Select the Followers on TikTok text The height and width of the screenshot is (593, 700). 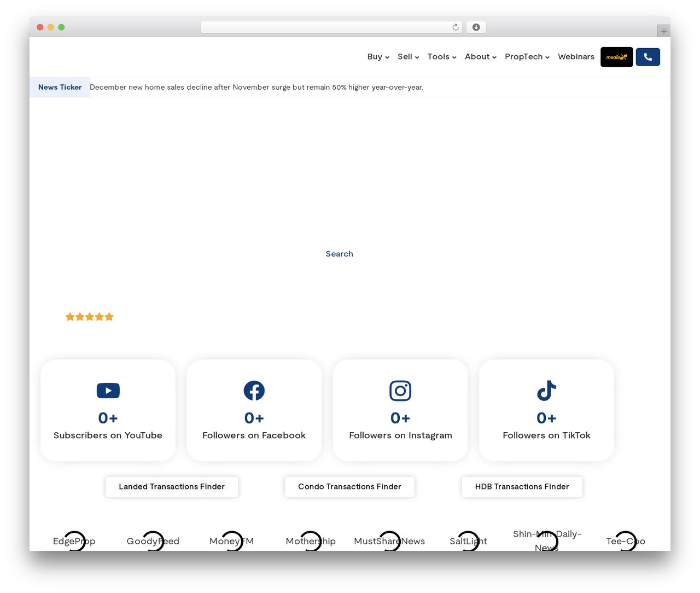pyautogui.click(x=546, y=435)
